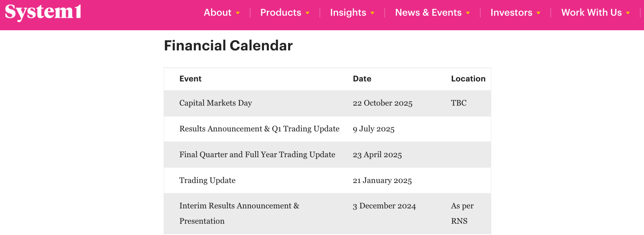The image size is (644, 235).
Task: Open the Investors menu
Action: tap(511, 12)
